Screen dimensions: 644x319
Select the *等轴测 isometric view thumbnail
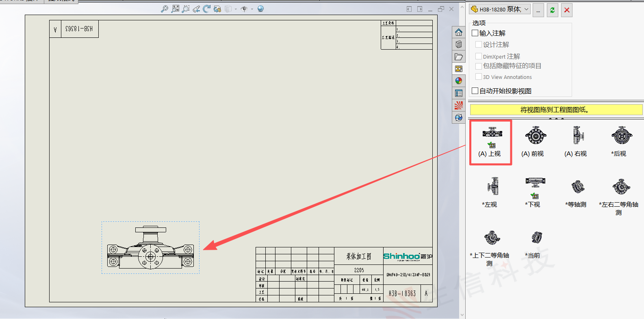coord(576,192)
